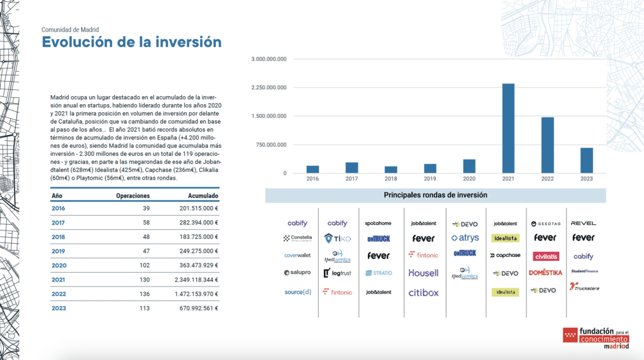This screenshot has height=360, width=644.
Task: Click the operations count 113
Action: (x=145, y=308)
